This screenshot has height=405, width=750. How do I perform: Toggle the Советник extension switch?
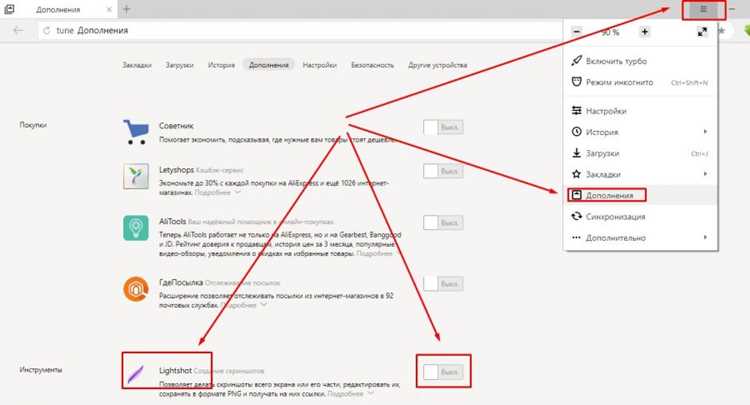pyautogui.click(x=443, y=127)
